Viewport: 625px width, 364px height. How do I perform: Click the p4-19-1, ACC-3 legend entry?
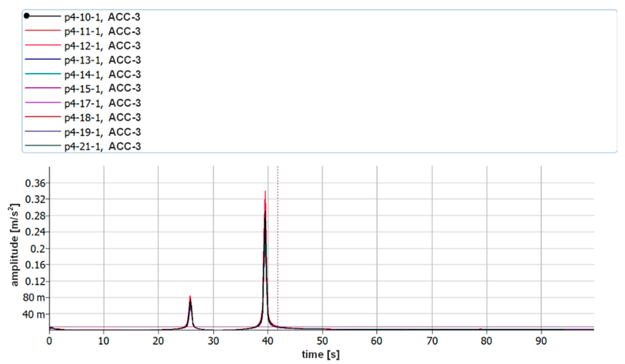tap(102, 132)
